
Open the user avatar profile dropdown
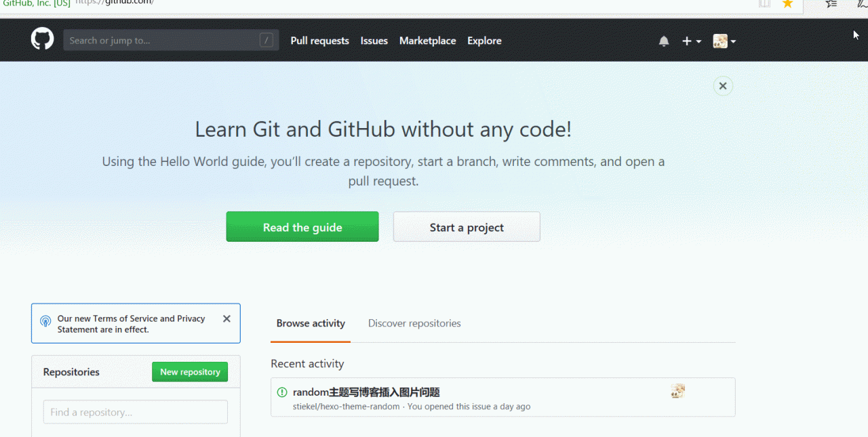[x=724, y=41]
